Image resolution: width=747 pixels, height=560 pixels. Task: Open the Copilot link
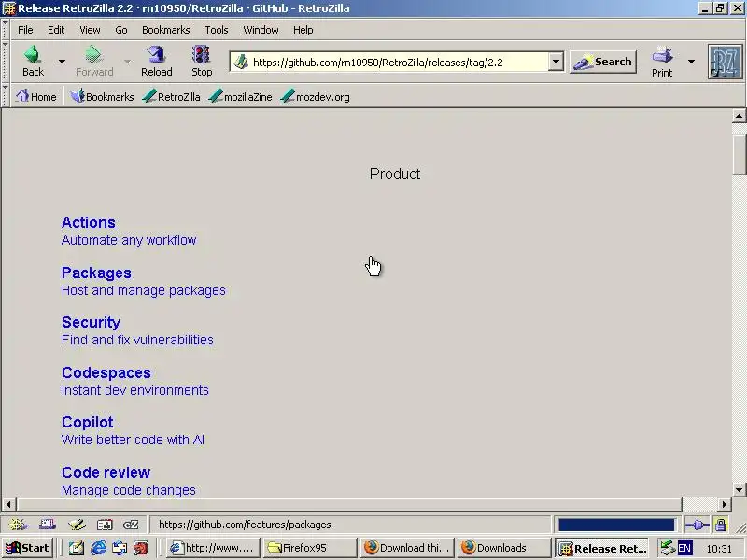coord(88,423)
